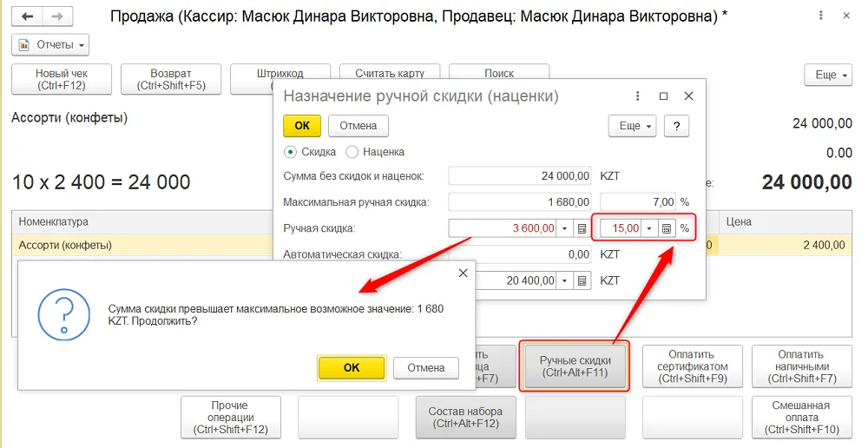The image size is (868, 448).
Task: Open the three-dot menu in main window title
Action: click(x=821, y=16)
